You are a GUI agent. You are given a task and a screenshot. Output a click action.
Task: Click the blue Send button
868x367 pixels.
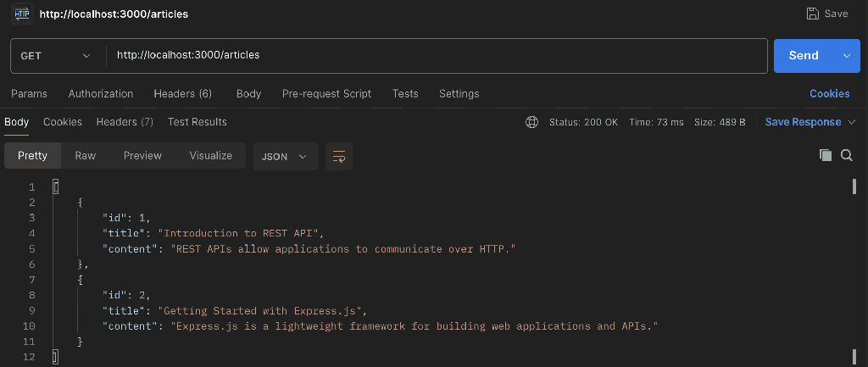coord(804,55)
